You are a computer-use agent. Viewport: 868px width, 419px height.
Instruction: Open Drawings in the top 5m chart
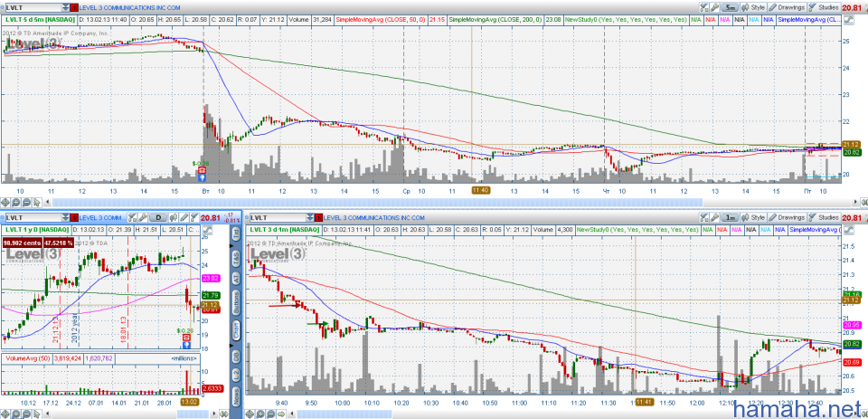point(787,8)
